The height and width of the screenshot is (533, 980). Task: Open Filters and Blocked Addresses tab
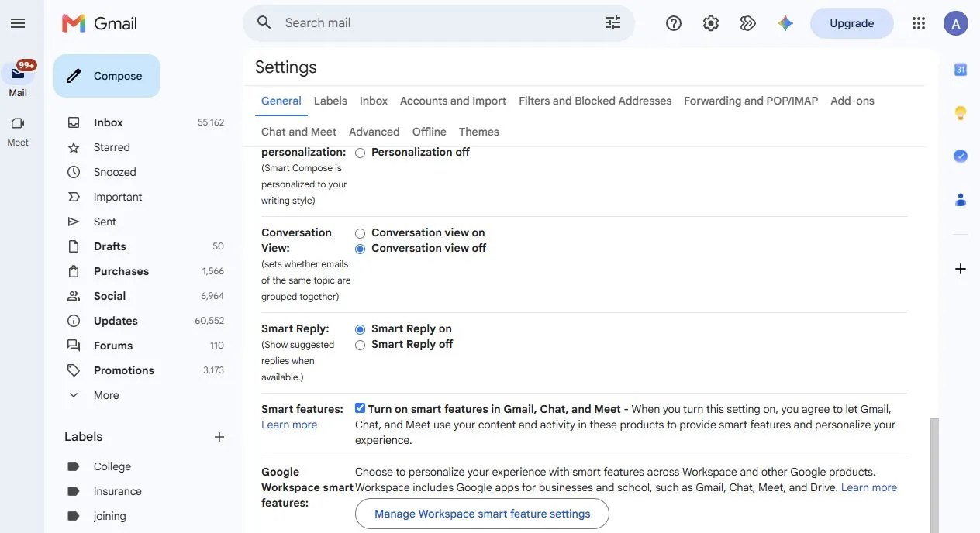(595, 101)
